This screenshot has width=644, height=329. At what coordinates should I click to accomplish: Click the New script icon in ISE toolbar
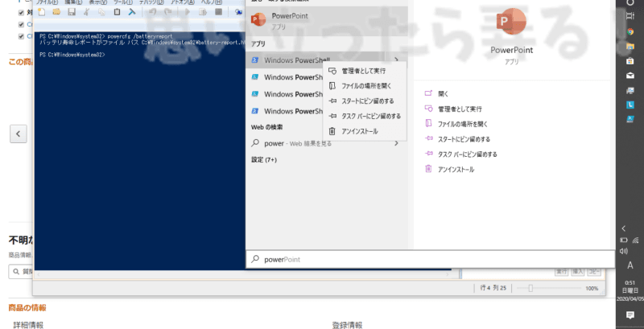[x=41, y=12]
